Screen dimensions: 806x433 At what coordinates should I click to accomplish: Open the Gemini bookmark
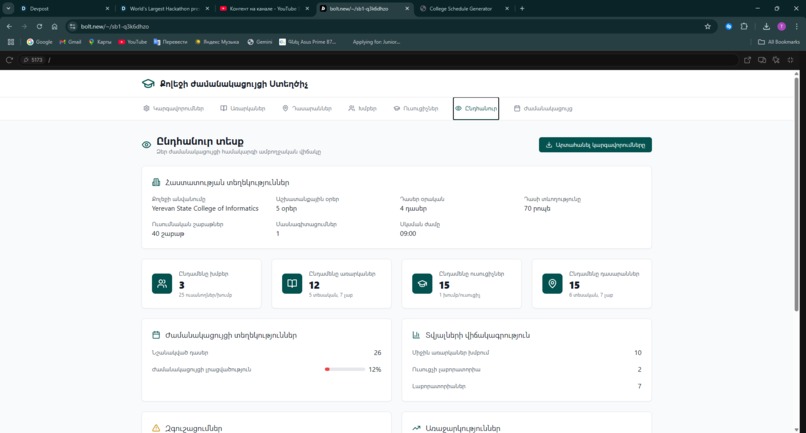(x=260, y=42)
